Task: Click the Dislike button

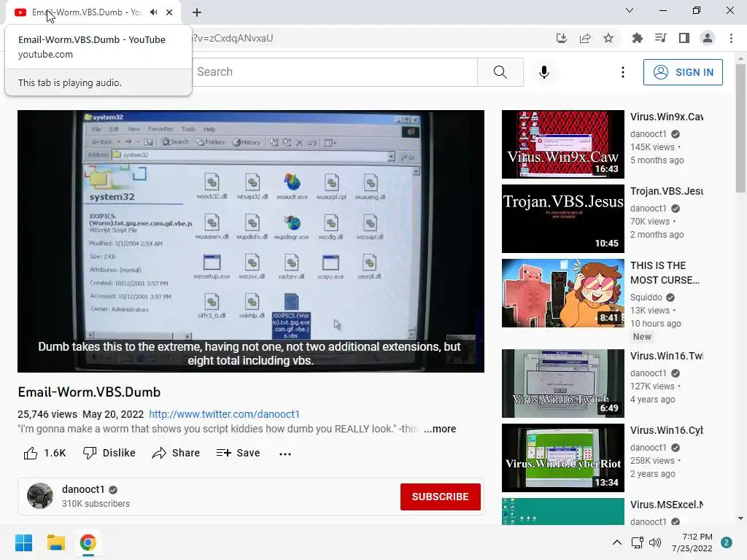Action: pos(109,454)
